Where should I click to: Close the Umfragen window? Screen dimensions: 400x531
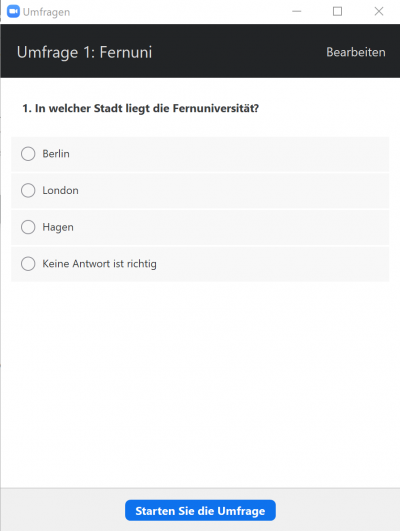tap(379, 12)
